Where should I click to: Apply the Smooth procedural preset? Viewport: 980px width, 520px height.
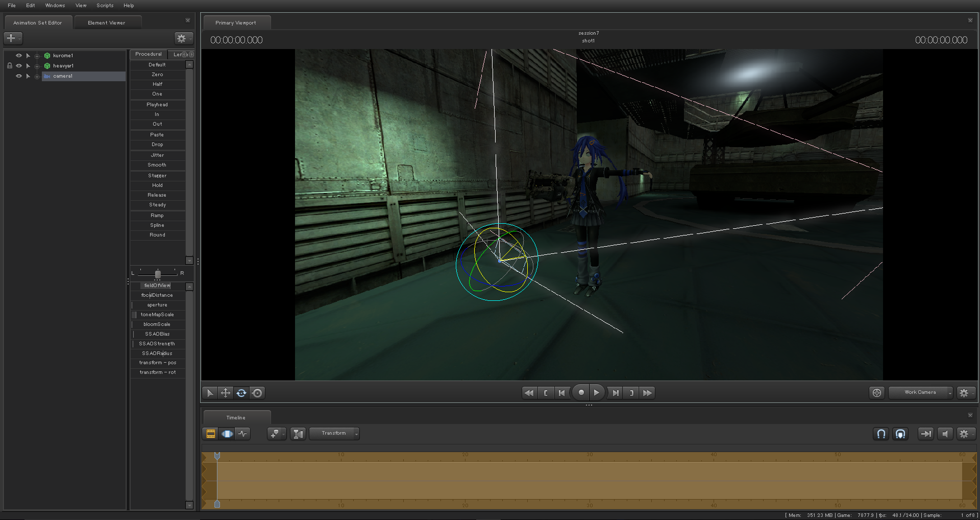pos(157,165)
